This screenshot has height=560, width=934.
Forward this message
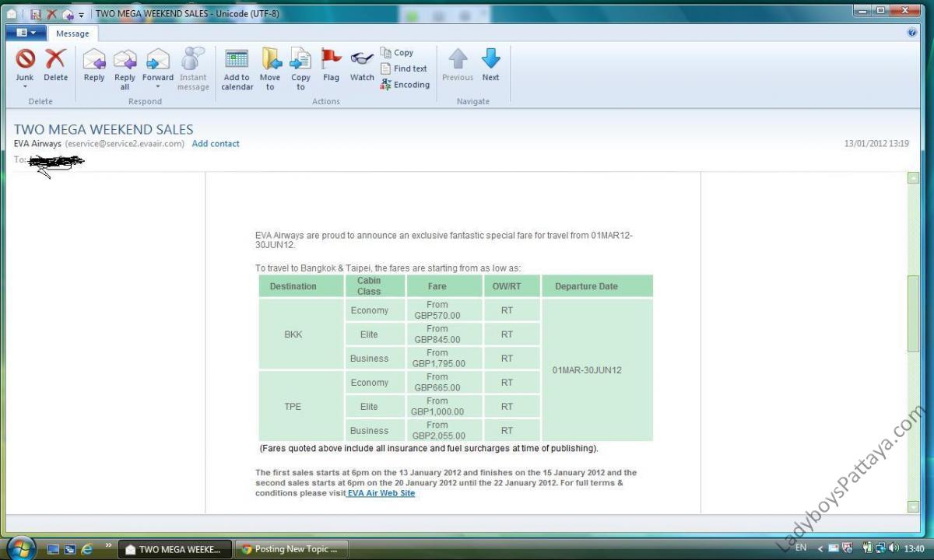(158, 64)
